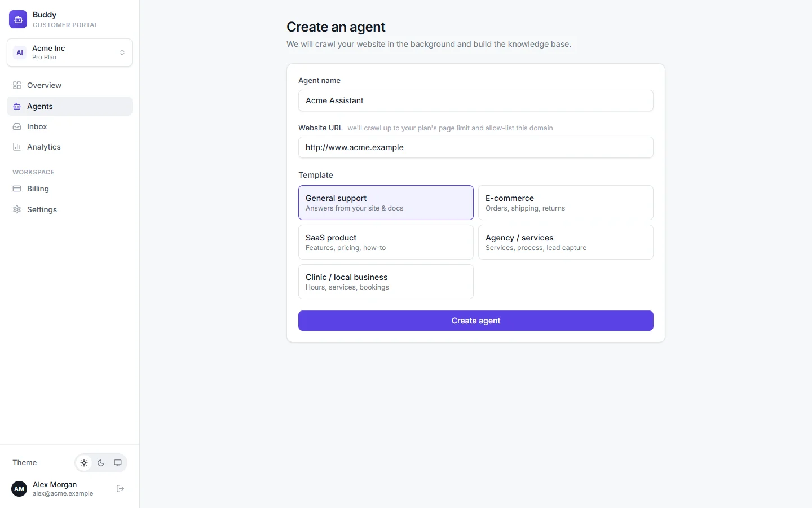
Task: Click the Billing credit card icon
Action: (x=17, y=189)
